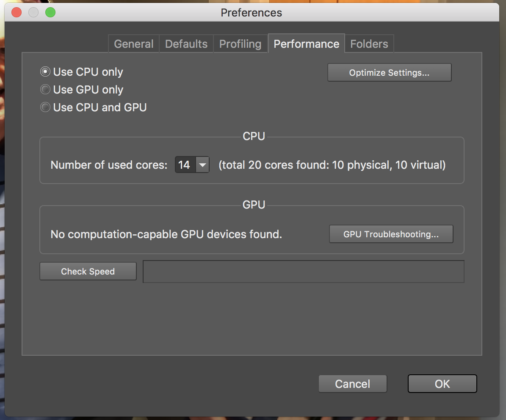Go to the Folders tab
The height and width of the screenshot is (420, 506).
pyautogui.click(x=369, y=44)
